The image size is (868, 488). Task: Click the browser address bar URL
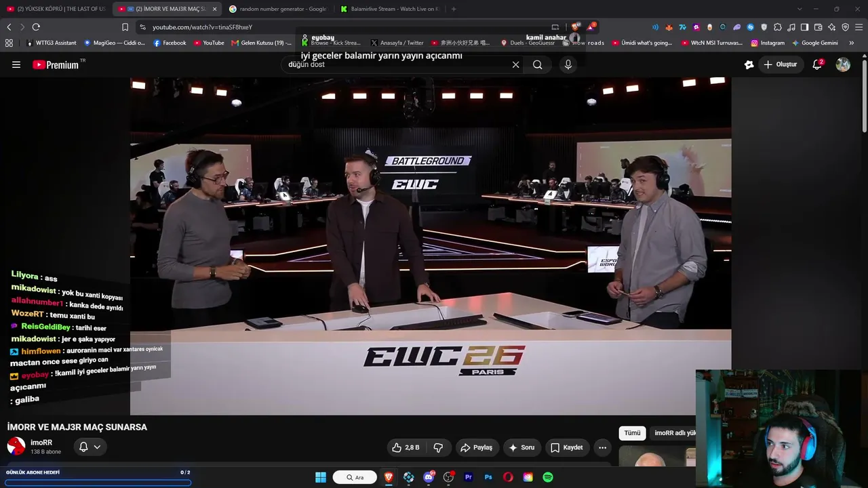202,27
